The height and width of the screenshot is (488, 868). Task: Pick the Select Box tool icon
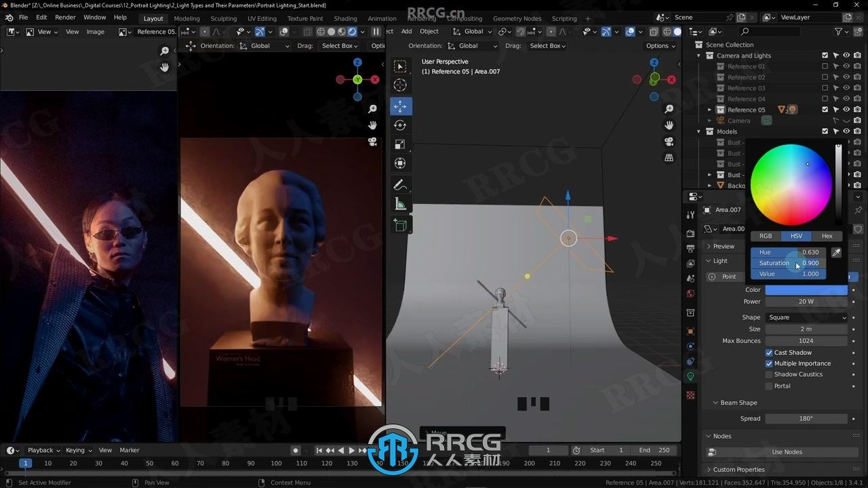(x=400, y=66)
